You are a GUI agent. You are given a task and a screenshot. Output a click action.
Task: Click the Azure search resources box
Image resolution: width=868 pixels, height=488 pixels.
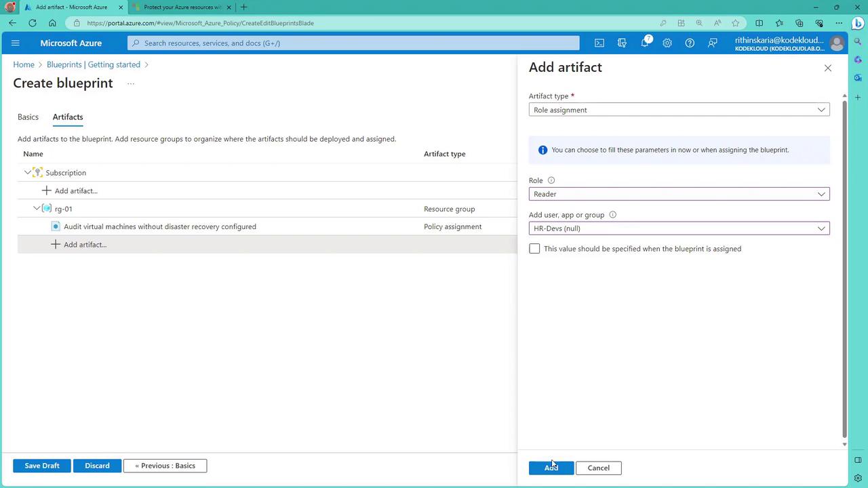(x=353, y=43)
